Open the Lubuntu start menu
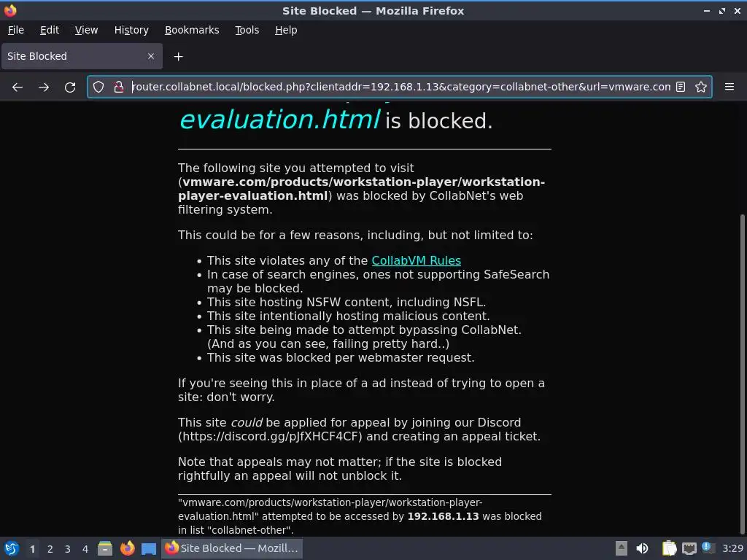Image resolution: width=747 pixels, height=560 pixels. pyautogui.click(x=11, y=548)
